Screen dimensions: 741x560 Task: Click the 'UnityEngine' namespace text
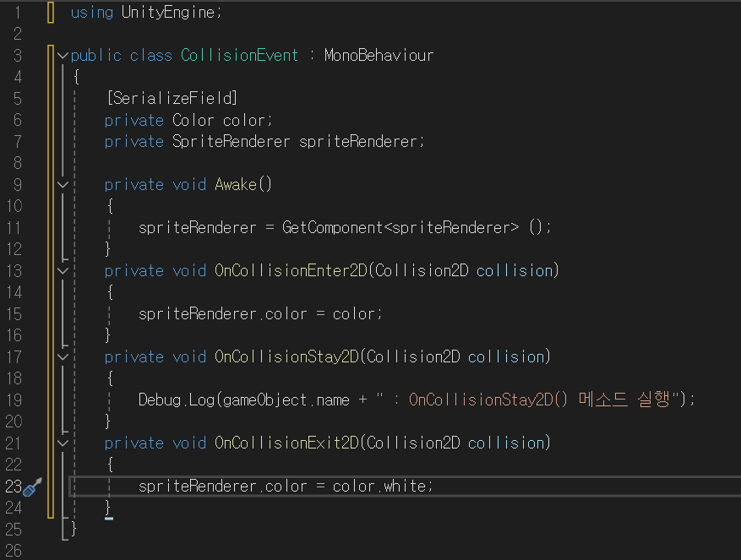click(169, 13)
